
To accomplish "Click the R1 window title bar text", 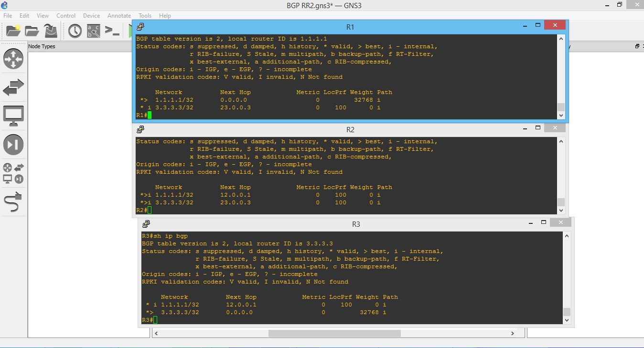I will click(350, 27).
